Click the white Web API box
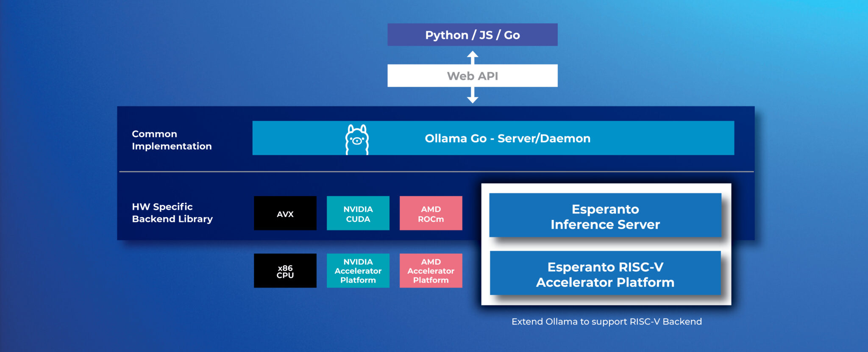Viewport: 868px width, 352px height. (472, 76)
